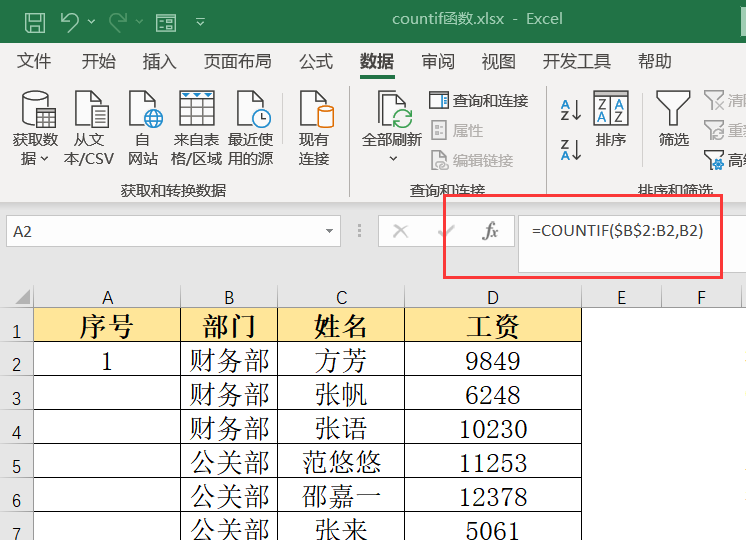Open the 排序 sort dialog icon
Image resolution: width=746 pixels, height=540 pixels.
[x=611, y=108]
